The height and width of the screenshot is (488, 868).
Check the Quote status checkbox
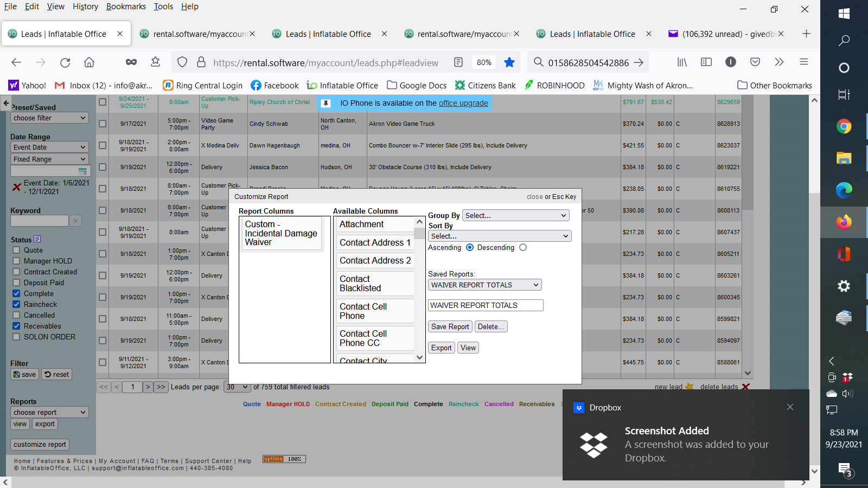coord(17,250)
